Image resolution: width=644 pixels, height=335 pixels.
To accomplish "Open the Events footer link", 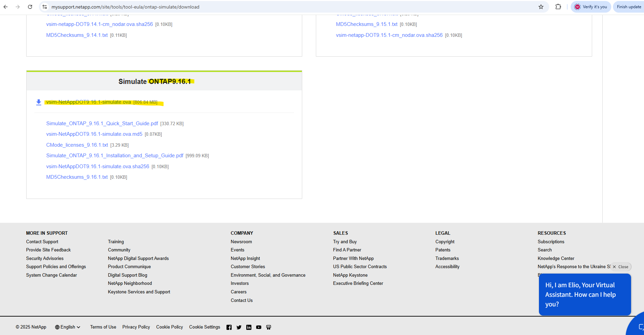I will 237,250.
